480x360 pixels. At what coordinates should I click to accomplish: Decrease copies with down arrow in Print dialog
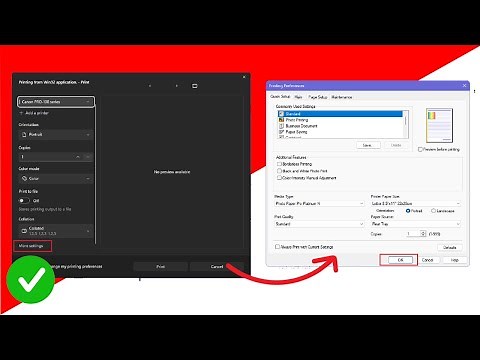click(x=88, y=157)
